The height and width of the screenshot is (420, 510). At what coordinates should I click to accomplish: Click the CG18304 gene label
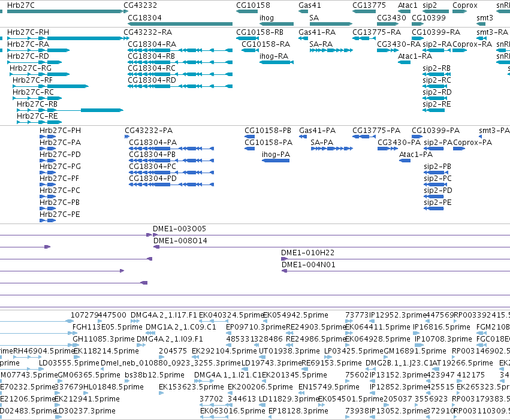click(x=144, y=17)
